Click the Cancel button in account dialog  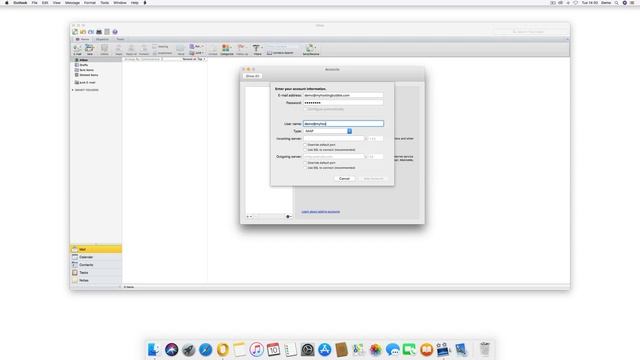tap(344, 178)
